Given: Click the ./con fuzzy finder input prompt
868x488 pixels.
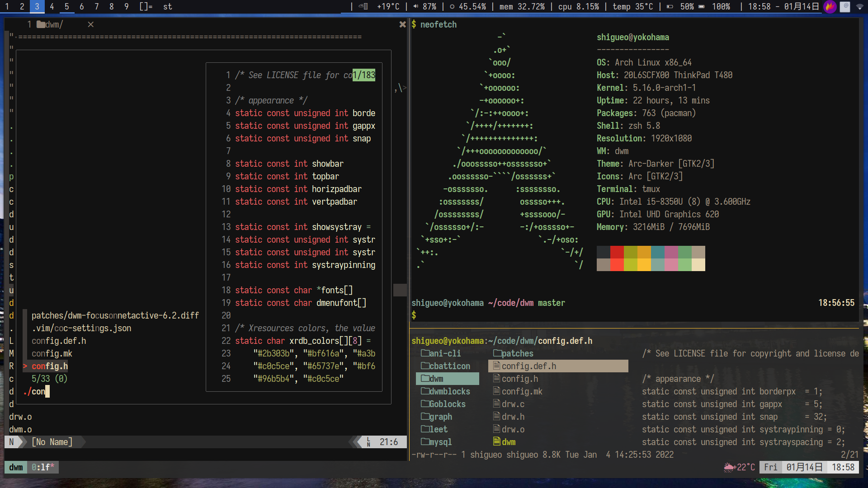Looking at the screenshot, I should 36,391.
